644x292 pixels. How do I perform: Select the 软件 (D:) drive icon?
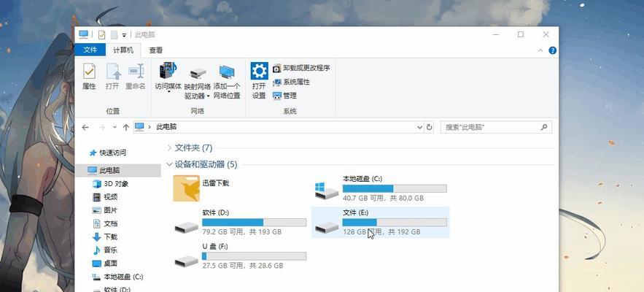pyautogui.click(x=186, y=226)
